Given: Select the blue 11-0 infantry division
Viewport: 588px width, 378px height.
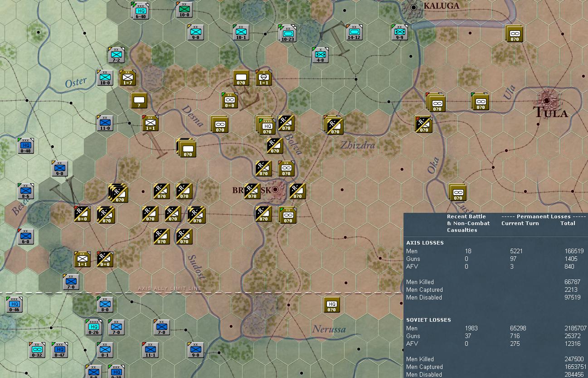Looking at the screenshot, I should [x=105, y=123].
